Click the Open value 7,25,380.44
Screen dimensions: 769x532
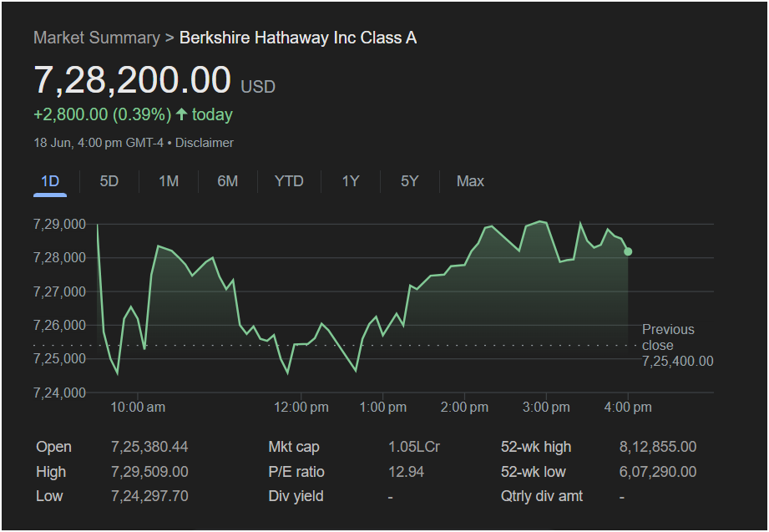pyautogui.click(x=149, y=447)
